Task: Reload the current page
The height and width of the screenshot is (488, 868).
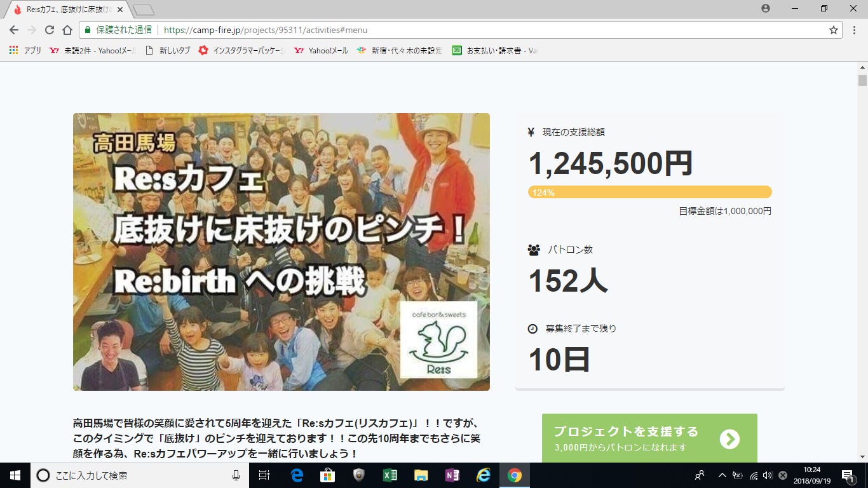Action: point(50,30)
